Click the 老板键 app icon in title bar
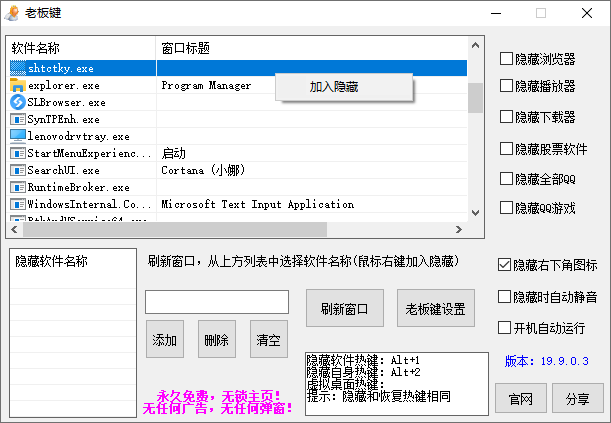 pyautogui.click(x=14, y=13)
